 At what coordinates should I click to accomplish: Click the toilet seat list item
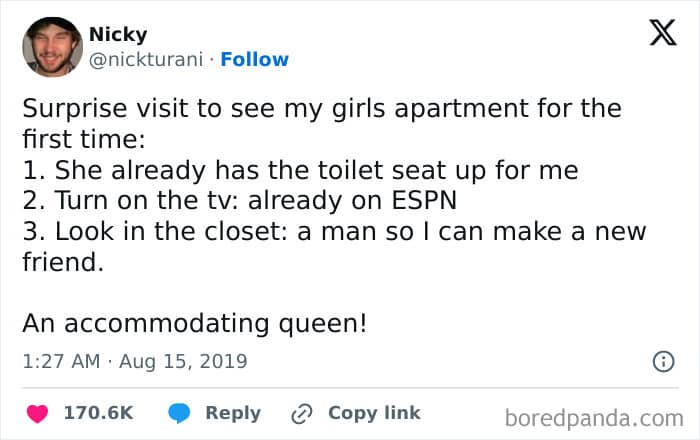point(300,170)
